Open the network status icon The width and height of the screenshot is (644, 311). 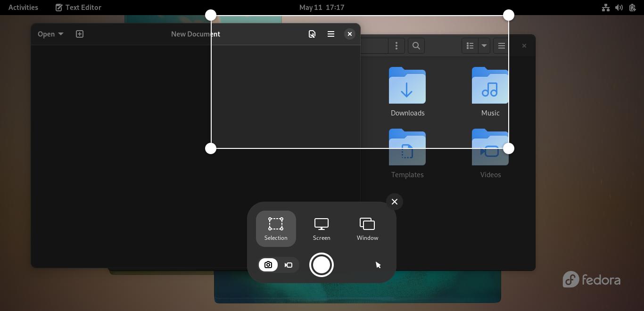click(606, 8)
